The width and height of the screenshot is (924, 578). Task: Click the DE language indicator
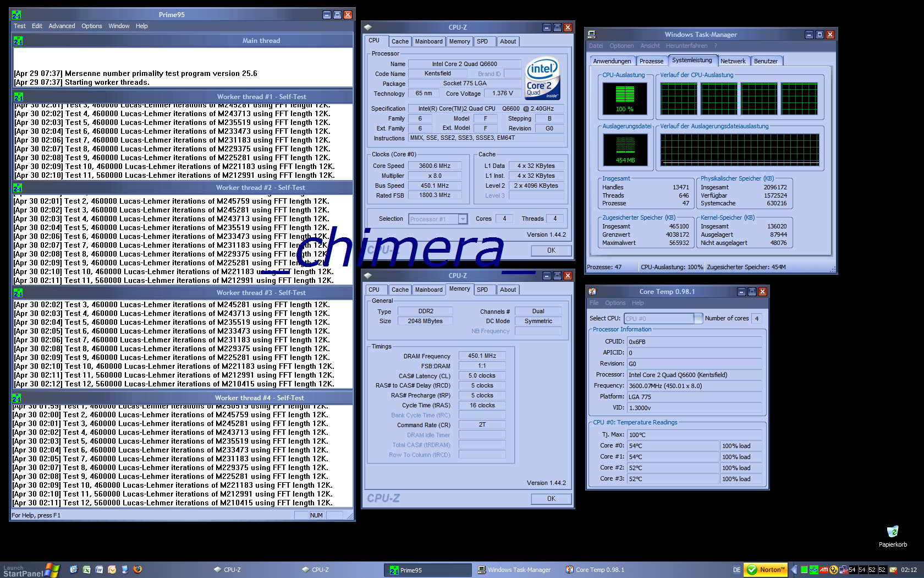[x=736, y=570]
